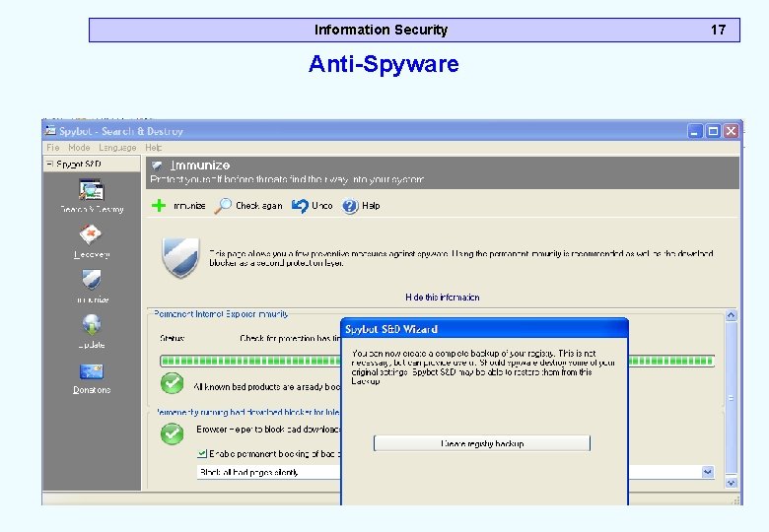Click Immunize title in gray header

(x=200, y=166)
